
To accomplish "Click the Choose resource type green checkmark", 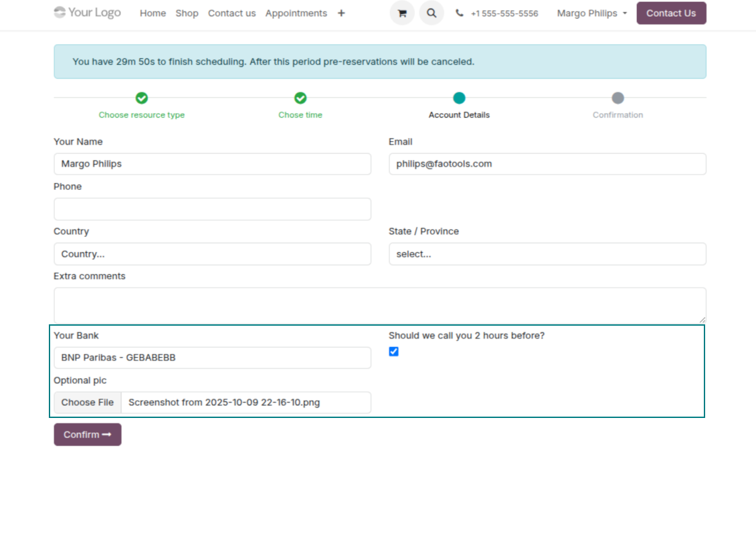I will [x=142, y=98].
